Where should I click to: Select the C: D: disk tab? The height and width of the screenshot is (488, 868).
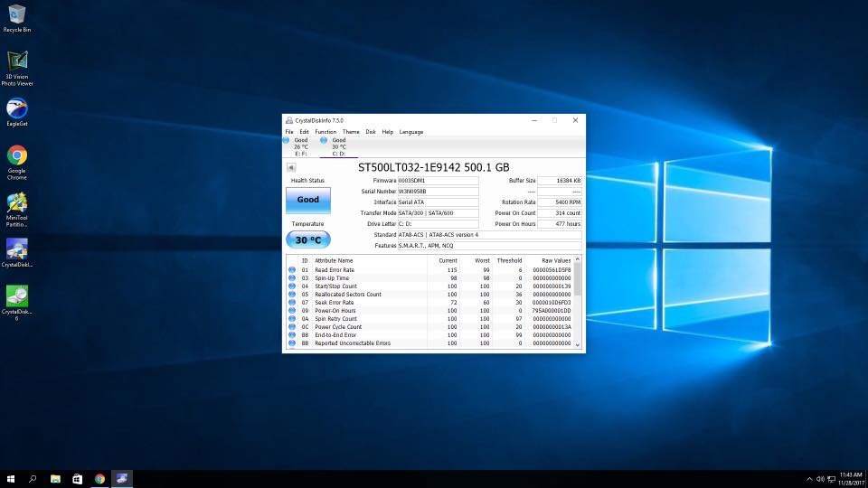pos(339,146)
